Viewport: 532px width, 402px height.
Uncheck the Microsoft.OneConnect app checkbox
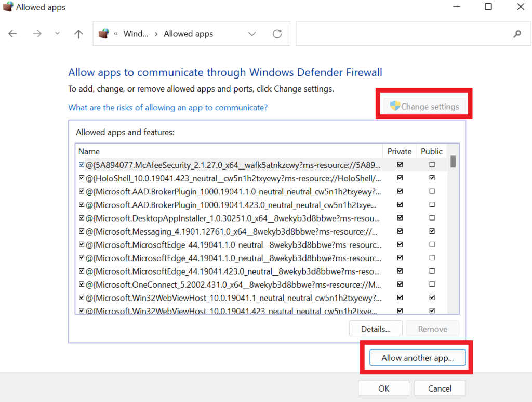tap(82, 284)
